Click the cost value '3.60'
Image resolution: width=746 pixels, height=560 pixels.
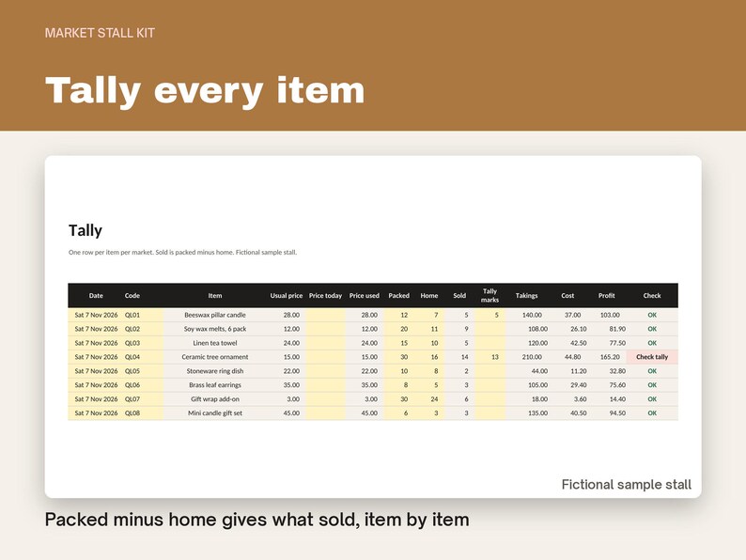click(x=579, y=399)
